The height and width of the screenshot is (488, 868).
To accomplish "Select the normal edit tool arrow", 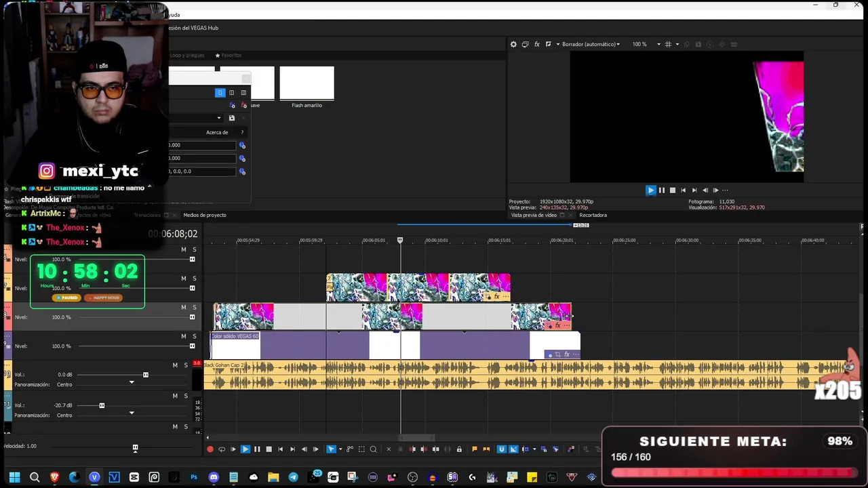I will pyautogui.click(x=331, y=449).
